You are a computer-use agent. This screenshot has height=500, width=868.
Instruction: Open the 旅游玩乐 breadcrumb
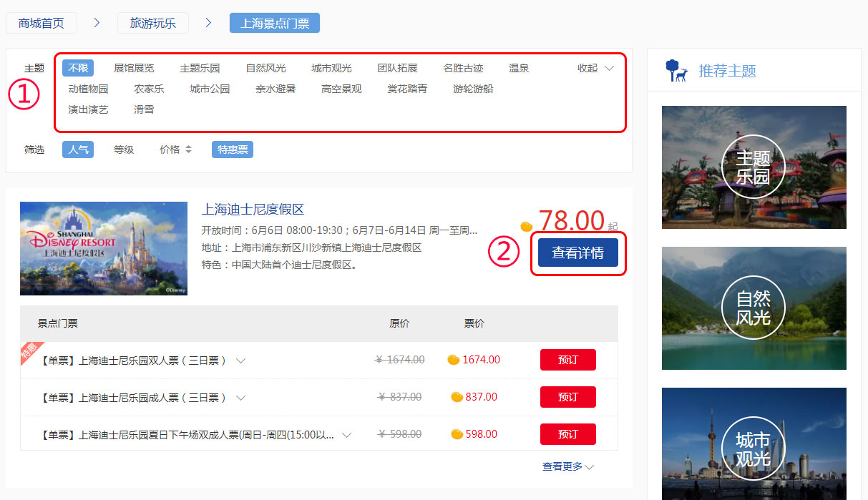(x=152, y=23)
